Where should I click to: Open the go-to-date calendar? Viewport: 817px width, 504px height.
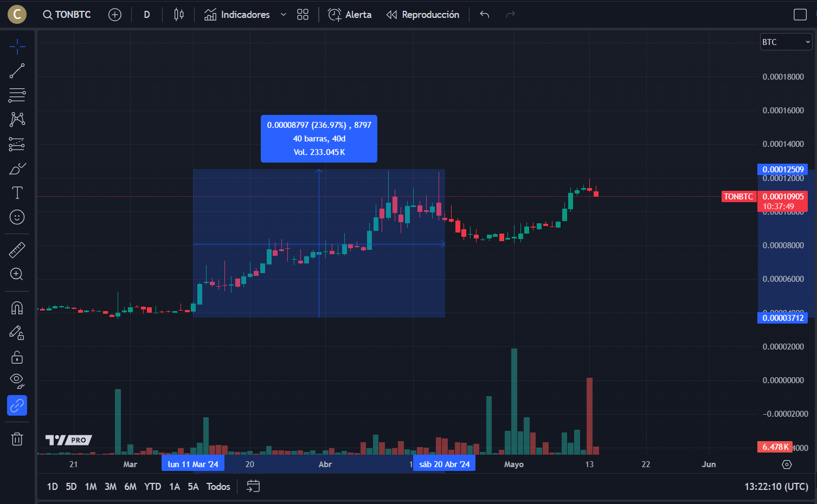[253, 486]
